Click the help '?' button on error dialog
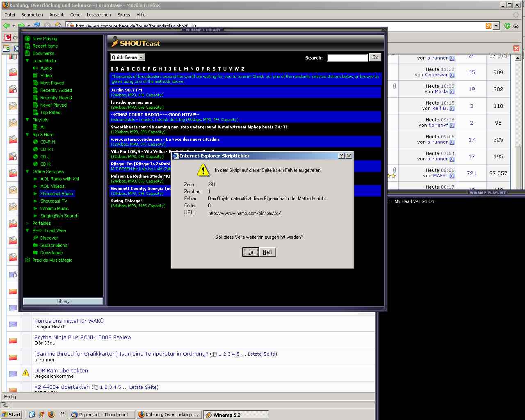Viewport: 525px width, 420px height. click(342, 156)
